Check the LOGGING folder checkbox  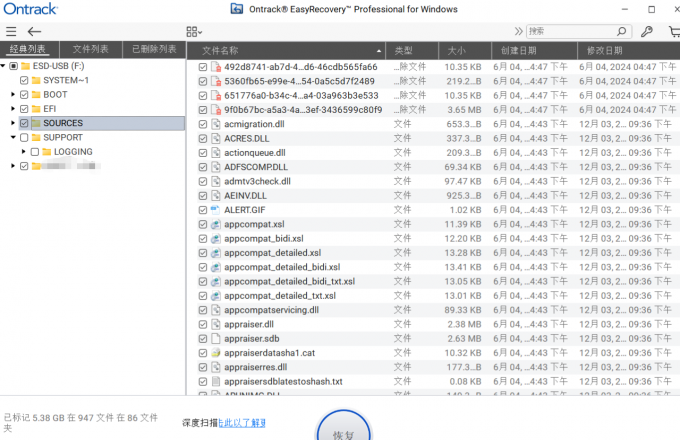[x=35, y=152]
